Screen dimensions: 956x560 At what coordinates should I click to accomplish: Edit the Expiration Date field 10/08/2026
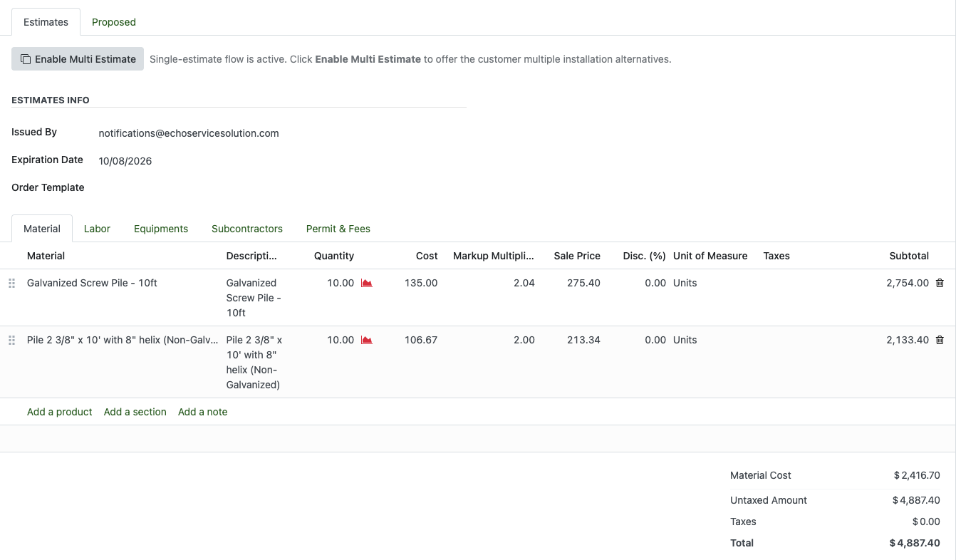125,161
